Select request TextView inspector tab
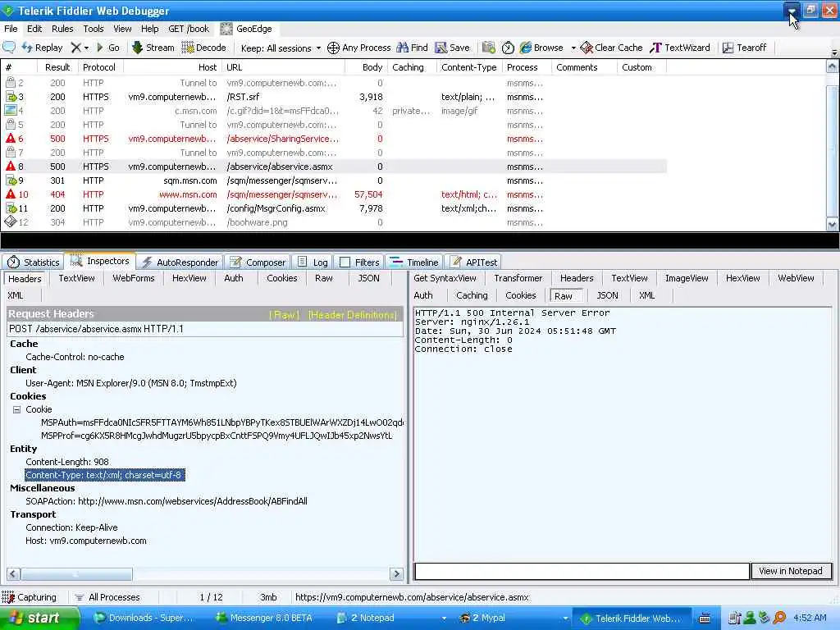The image size is (840, 630). (x=76, y=279)
